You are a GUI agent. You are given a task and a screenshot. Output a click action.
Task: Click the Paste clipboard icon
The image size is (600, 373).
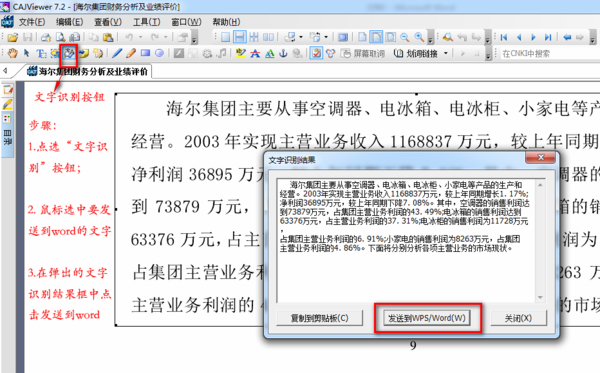pyautogui.click(x=108, y=37)
